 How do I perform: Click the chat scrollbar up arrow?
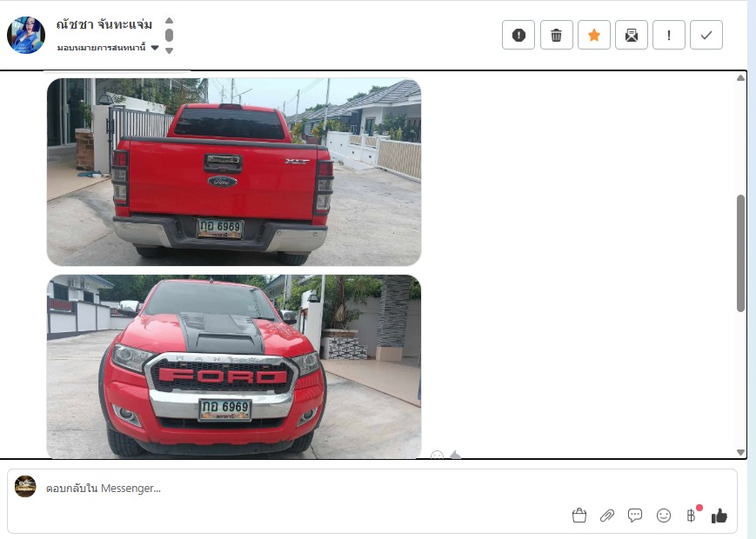pos(740,78)
